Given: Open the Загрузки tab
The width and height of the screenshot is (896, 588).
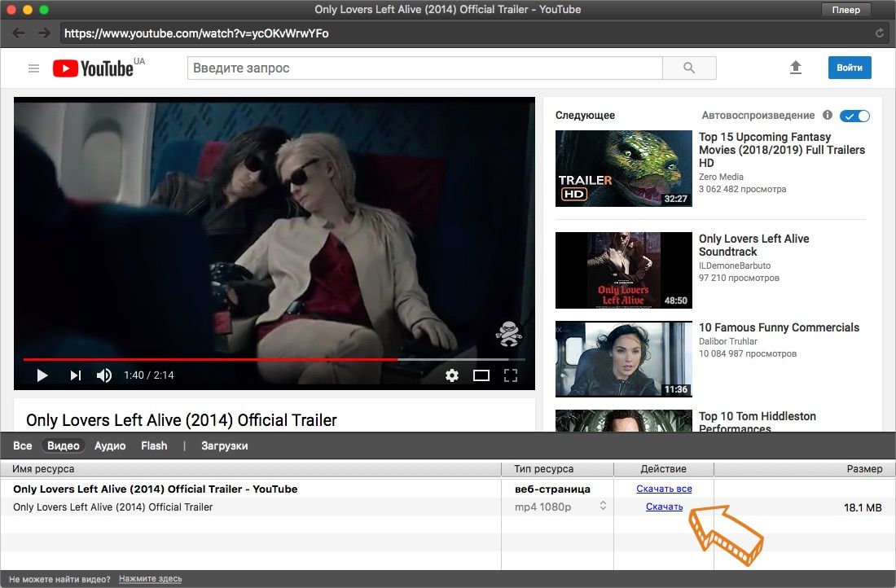Looking at the screenshot, I should (225, 445).
